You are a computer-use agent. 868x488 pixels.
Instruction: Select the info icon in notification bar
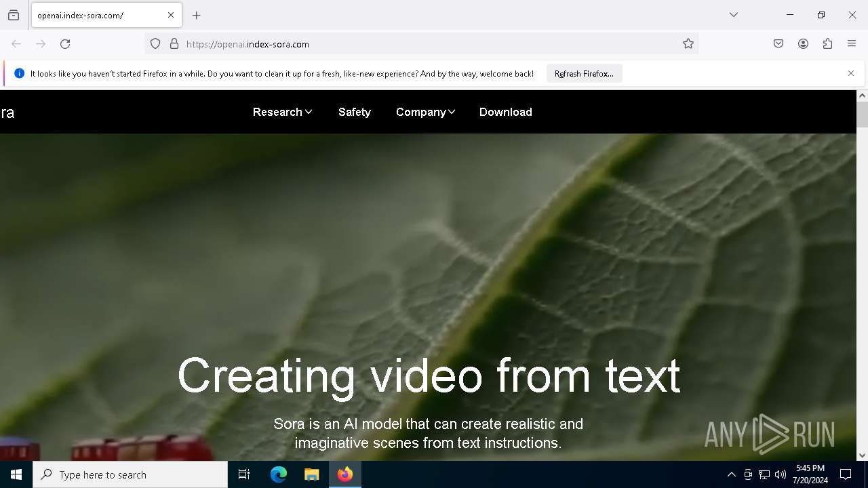point(19,73)
